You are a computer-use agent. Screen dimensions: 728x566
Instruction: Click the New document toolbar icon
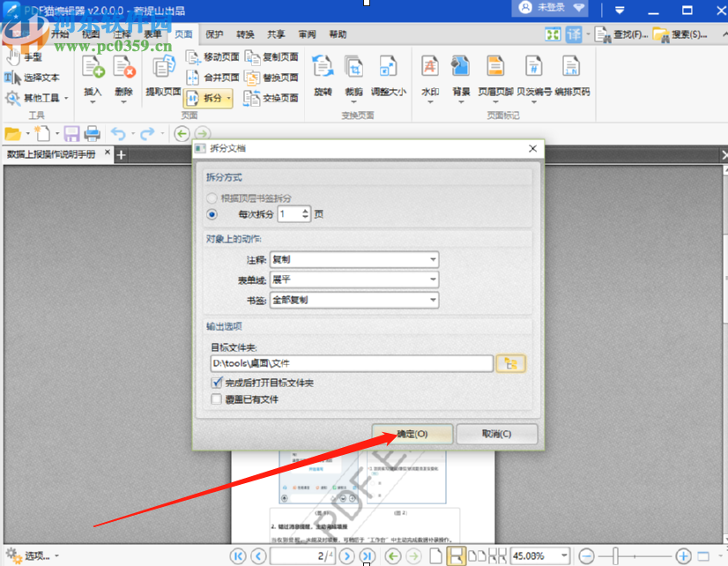pos(42,134)
